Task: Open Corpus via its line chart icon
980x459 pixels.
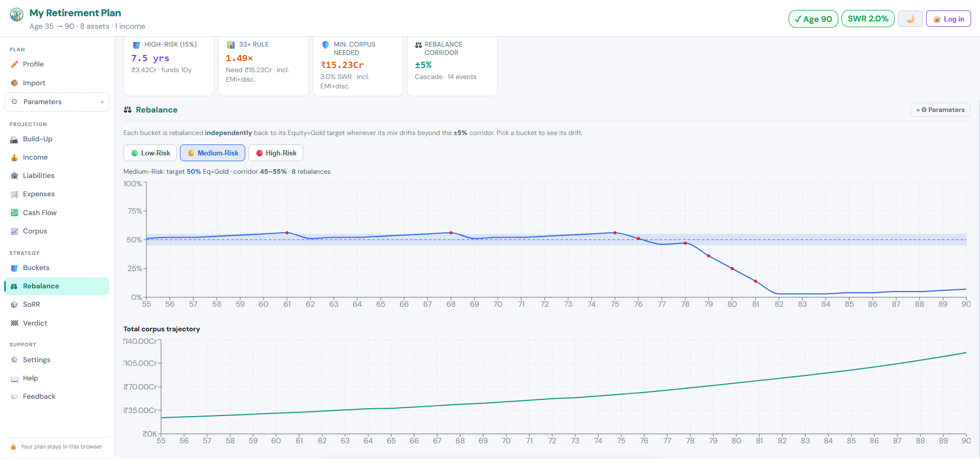Action: pos(15,231)
